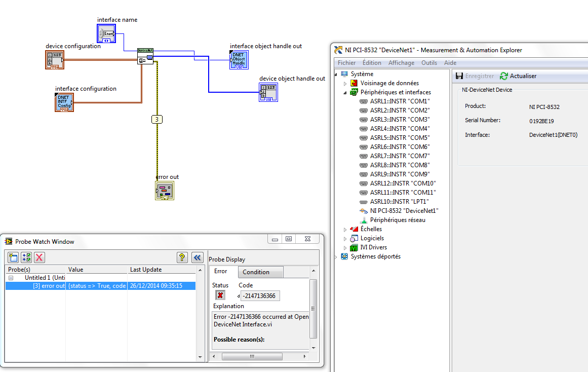
Task: Expand the Échelles node
Action: (x=345, y=230)
